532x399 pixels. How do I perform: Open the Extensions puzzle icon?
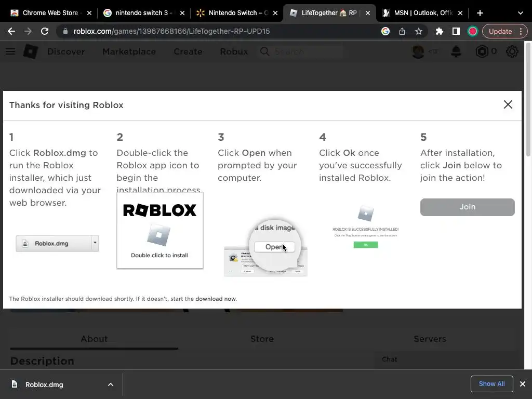(x=440, y=31)
